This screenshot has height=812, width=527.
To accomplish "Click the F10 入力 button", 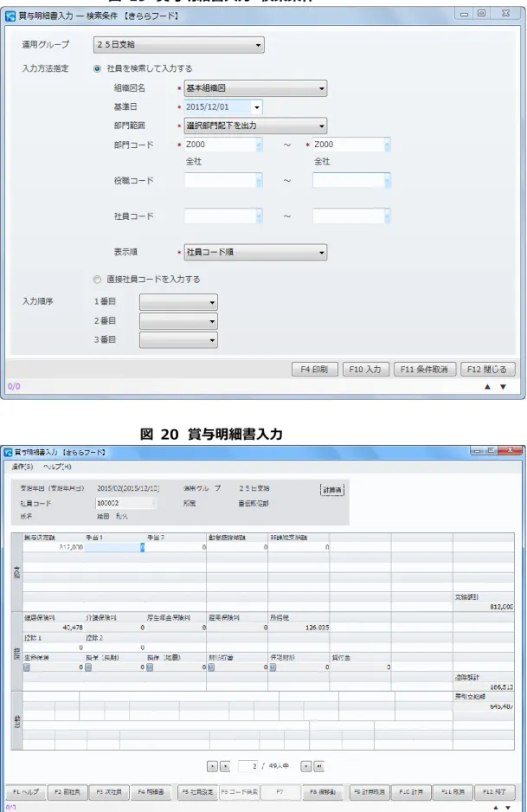I will click(365, 370).
